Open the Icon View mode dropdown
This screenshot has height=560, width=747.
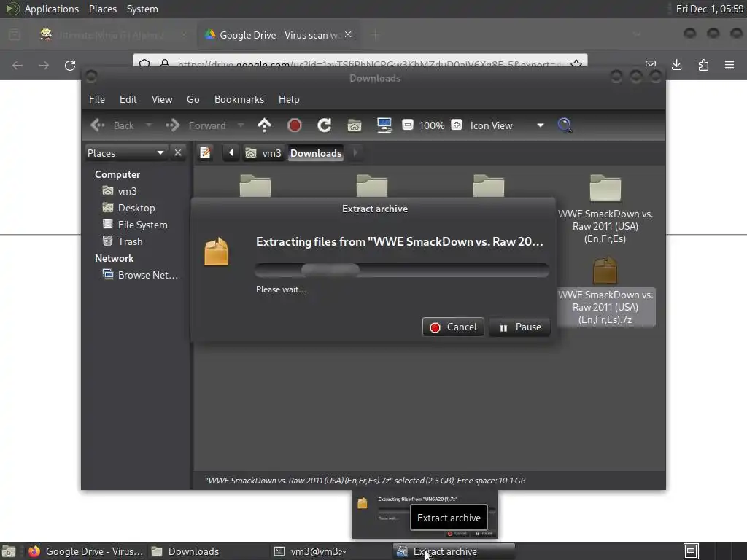point(507,125)
